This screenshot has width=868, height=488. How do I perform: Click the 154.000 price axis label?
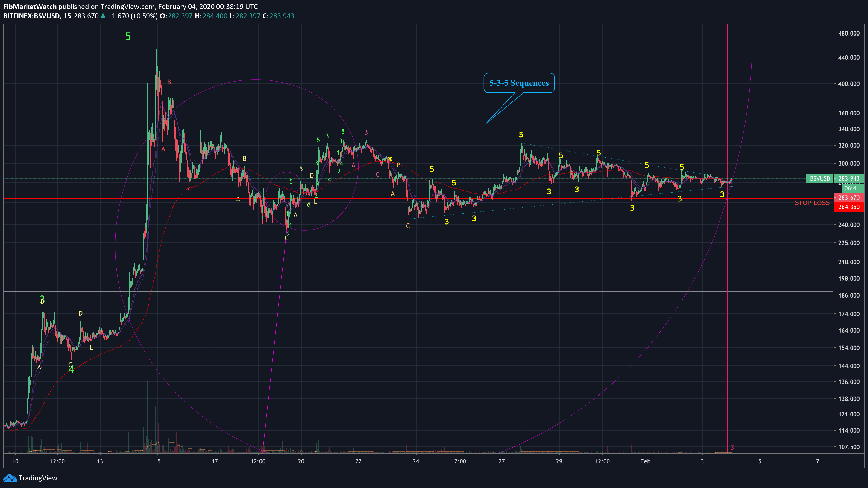pos(849,348)
